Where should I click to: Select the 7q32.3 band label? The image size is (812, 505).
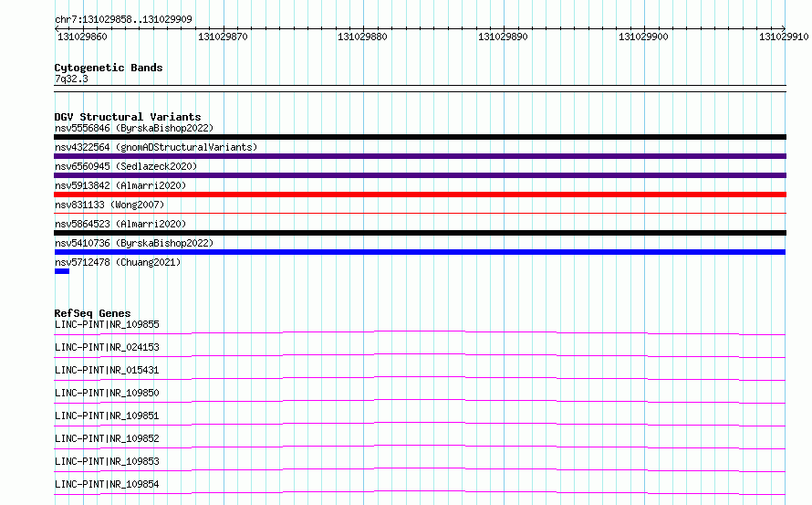pyautogui.click(x=71, y=79)
